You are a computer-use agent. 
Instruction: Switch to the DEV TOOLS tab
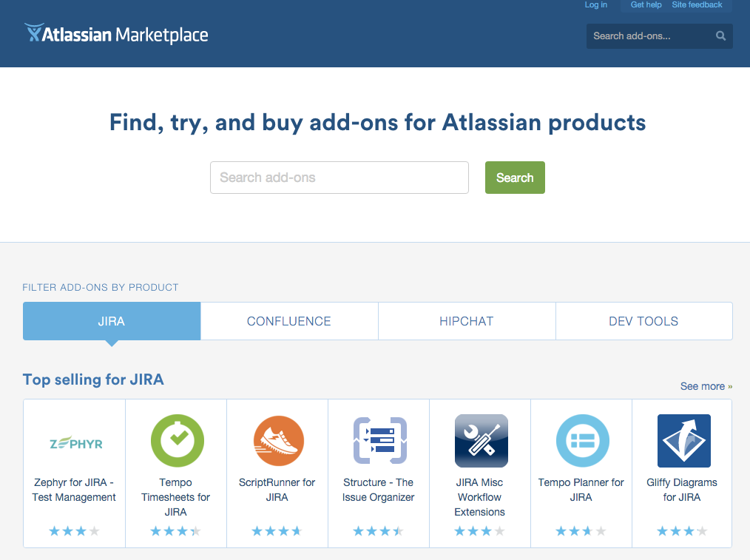(643, 321)
